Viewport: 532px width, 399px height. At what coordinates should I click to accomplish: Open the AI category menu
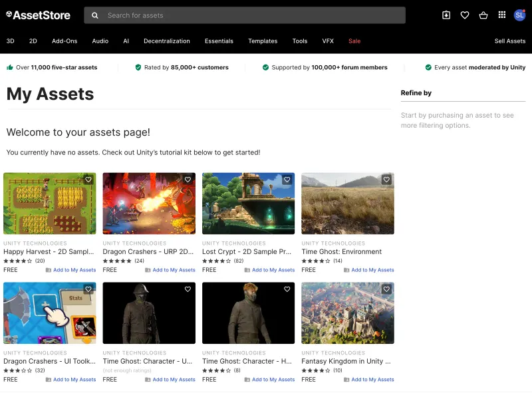[126, 41]
